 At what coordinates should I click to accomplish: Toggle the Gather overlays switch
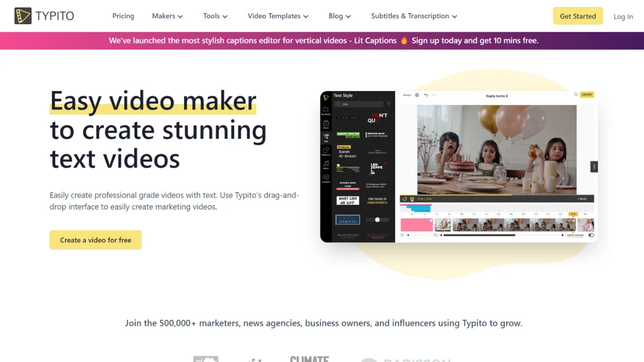click(x=591, y=235)
